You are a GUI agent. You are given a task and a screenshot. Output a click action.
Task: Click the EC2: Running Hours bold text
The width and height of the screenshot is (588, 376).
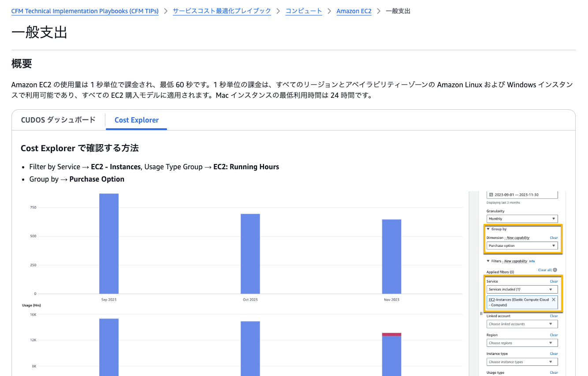point(246,167)
